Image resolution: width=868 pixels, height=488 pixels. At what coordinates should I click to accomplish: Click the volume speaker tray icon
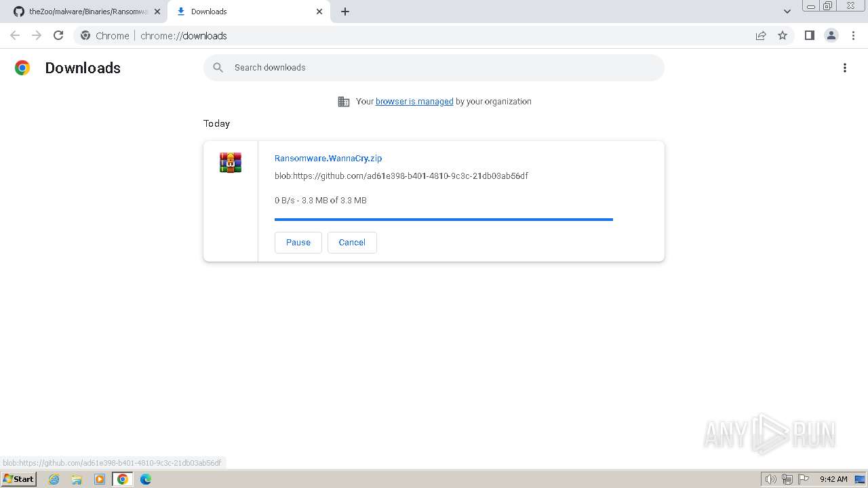[x=770, y=479]
